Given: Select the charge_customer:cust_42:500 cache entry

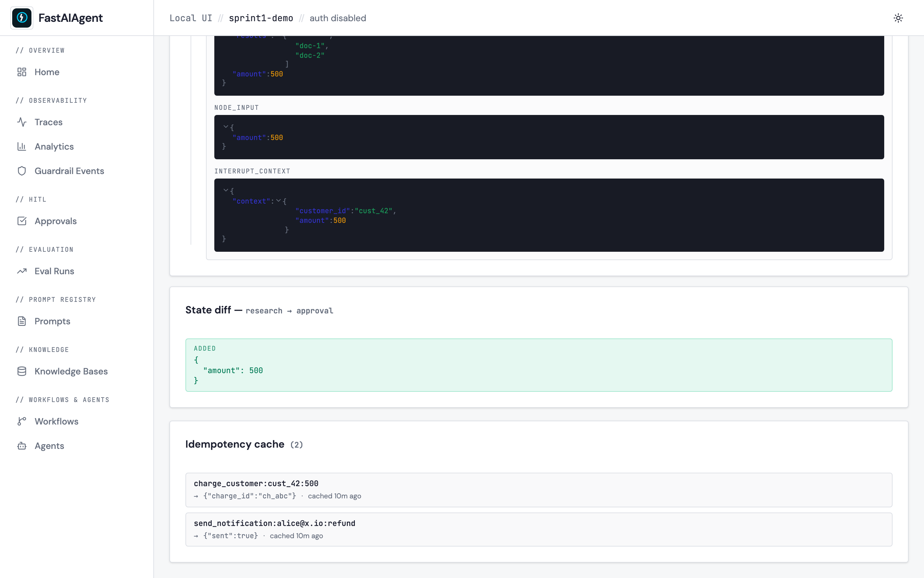Looking at the screenshot, I should click(539, 490).
